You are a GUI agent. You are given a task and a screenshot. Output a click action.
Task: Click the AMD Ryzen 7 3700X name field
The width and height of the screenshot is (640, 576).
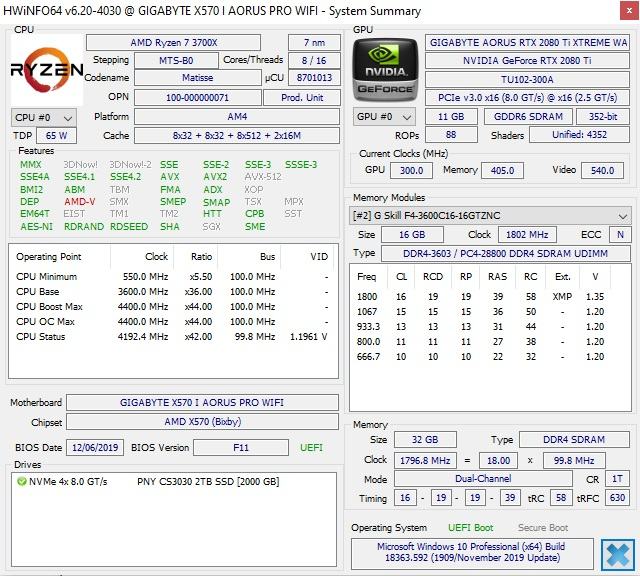tap(173, 42)
